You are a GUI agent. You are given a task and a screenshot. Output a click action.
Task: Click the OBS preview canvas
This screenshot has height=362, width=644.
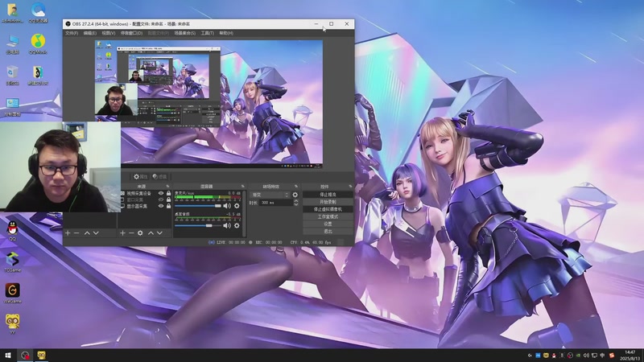click(x=208, y=104)
